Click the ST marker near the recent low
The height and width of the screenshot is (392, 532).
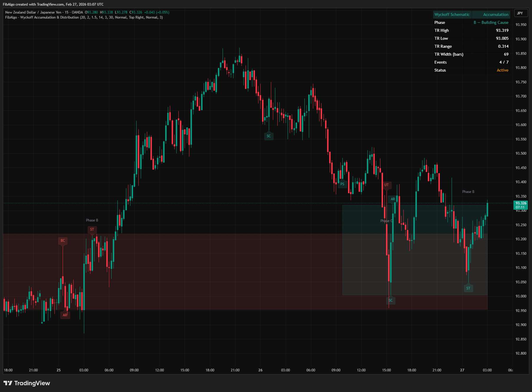point(468,288)
